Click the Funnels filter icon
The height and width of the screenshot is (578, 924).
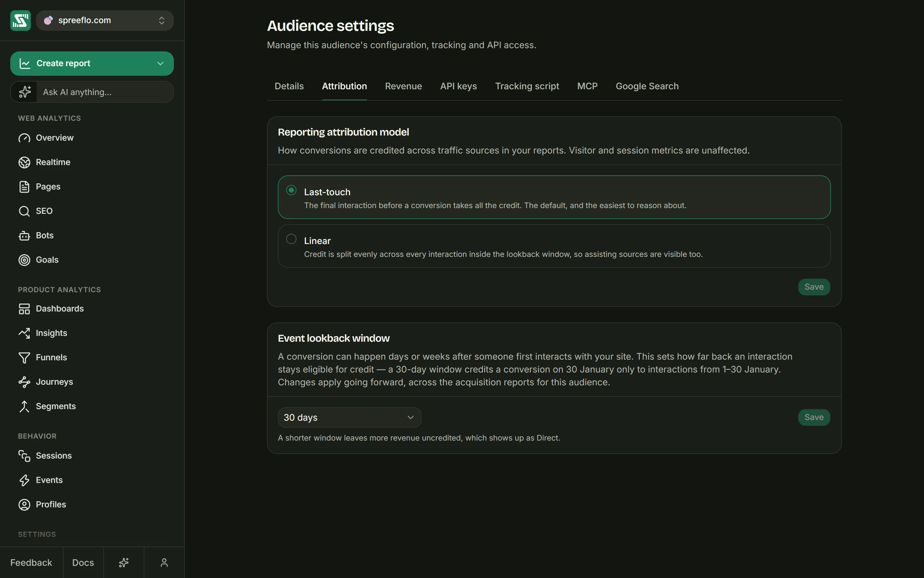coord(24,358)
